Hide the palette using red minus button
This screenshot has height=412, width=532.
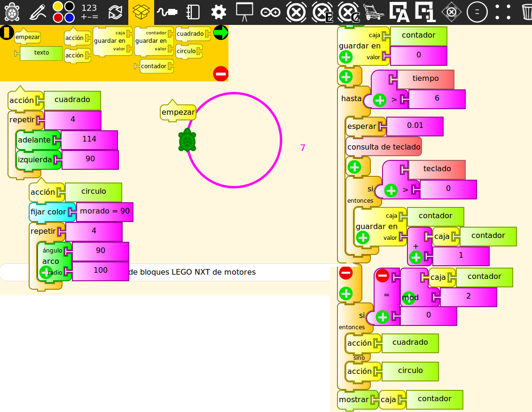coord(220,74)
